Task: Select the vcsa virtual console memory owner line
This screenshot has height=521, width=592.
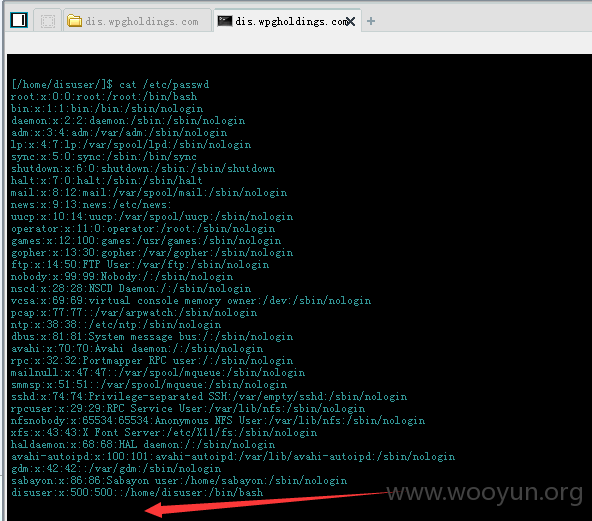Action: [x=191, y=301]
